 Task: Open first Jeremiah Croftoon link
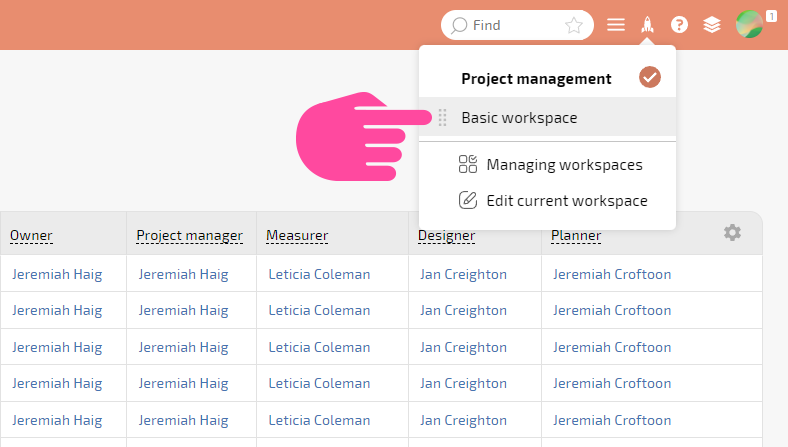tap(612, 274)
